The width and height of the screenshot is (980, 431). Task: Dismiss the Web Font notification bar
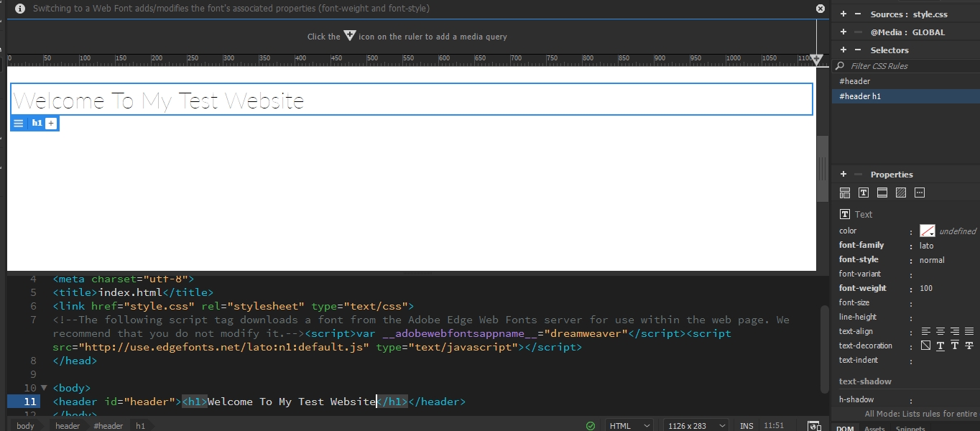[x=819, y=9]
